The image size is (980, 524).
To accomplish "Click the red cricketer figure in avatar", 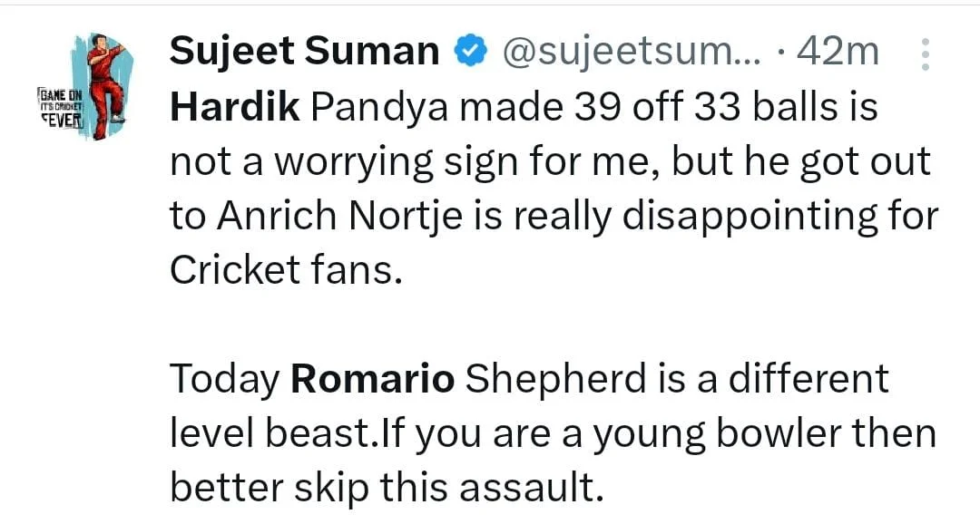I will [104, 83].
